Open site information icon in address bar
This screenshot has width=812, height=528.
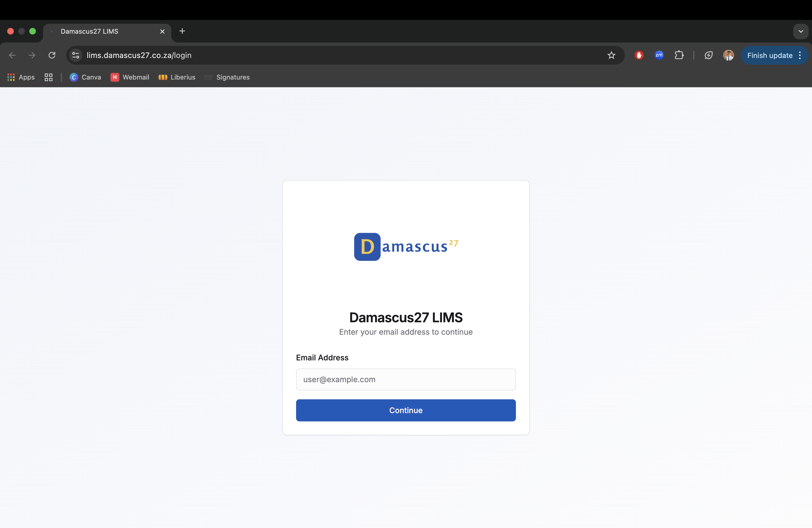[76, 55]
